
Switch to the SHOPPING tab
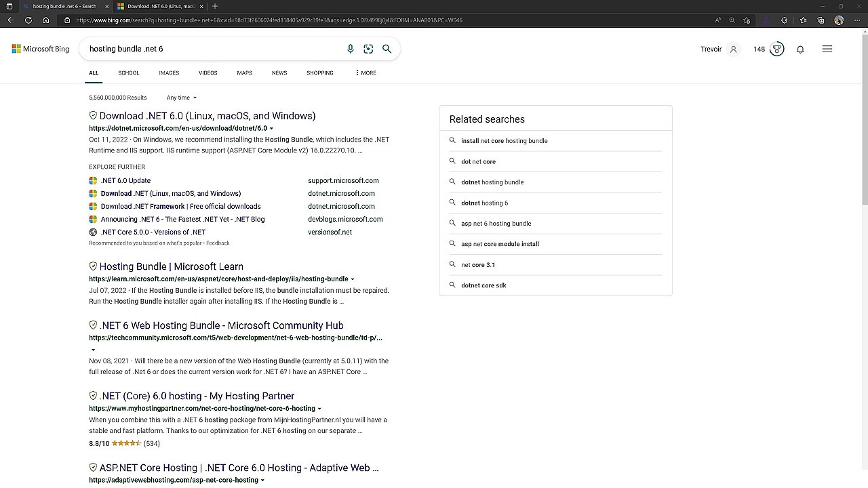coord(320,73)
